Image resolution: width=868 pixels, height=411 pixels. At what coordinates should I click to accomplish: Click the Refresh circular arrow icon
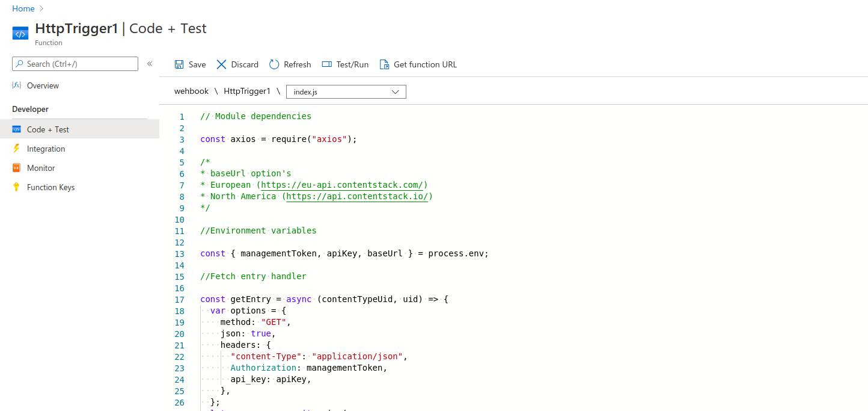(x=274, y=64)
